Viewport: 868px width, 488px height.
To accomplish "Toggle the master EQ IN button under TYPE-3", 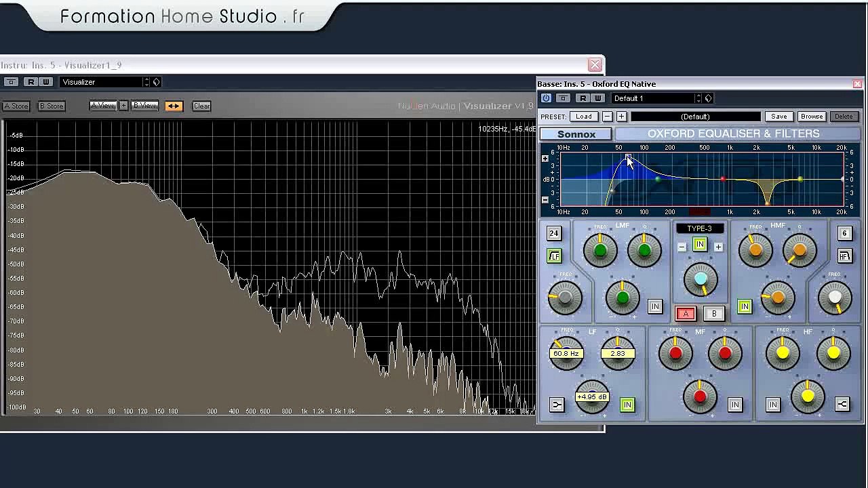I will (x=700, y=245).
